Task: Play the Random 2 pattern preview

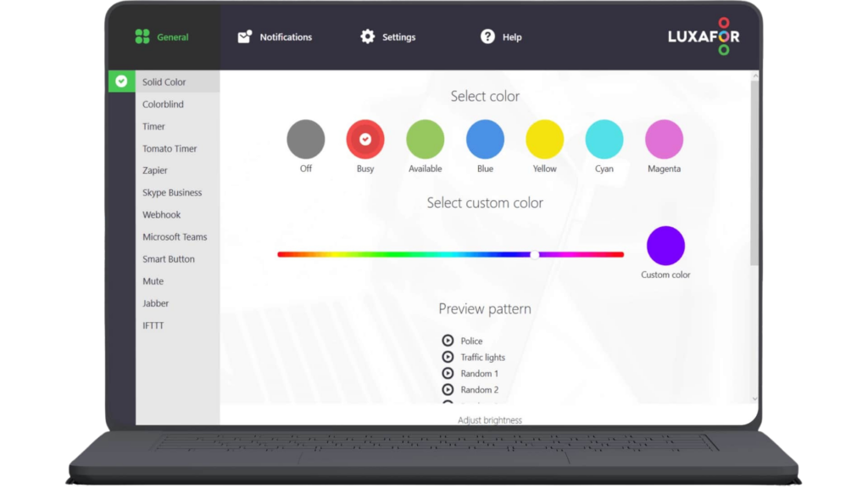Action: point(448,390)
